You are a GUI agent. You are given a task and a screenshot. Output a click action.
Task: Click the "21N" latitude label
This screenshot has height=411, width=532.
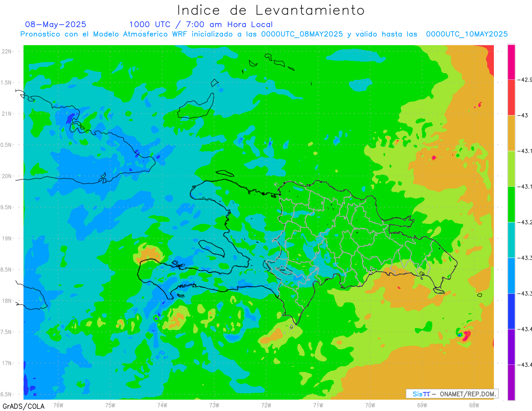tap(7, 114)
